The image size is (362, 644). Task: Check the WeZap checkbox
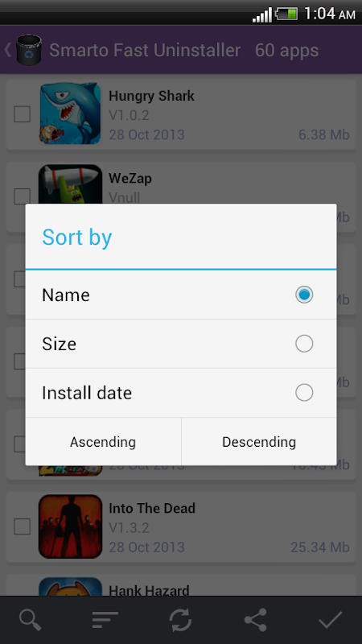[23, 196]
